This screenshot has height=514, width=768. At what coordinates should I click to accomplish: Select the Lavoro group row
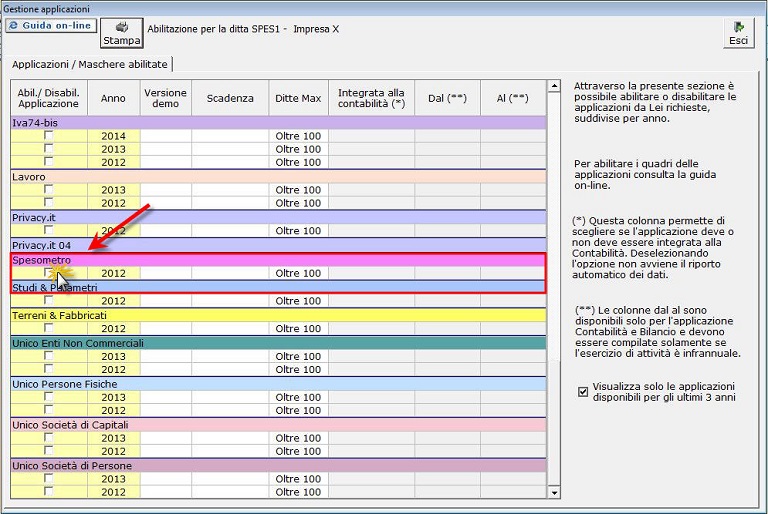[278, 176]
